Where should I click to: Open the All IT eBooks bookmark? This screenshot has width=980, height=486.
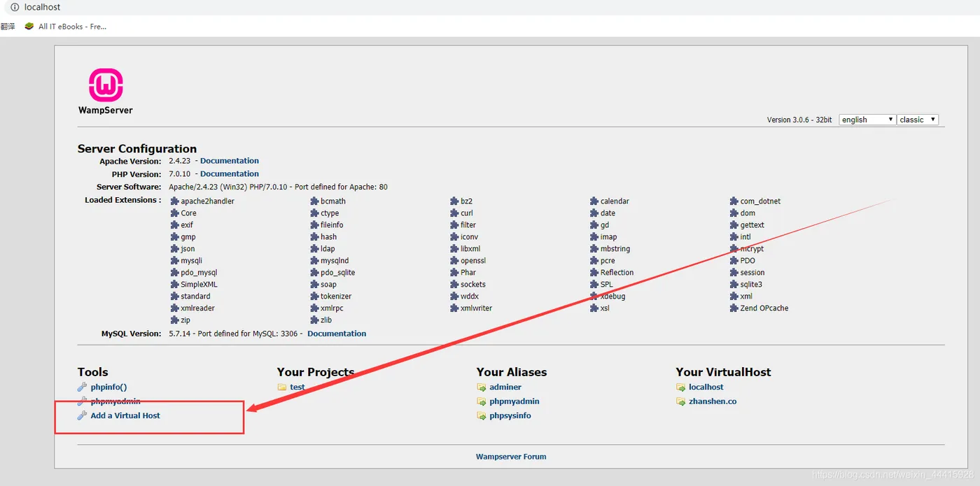click(65, 27)
